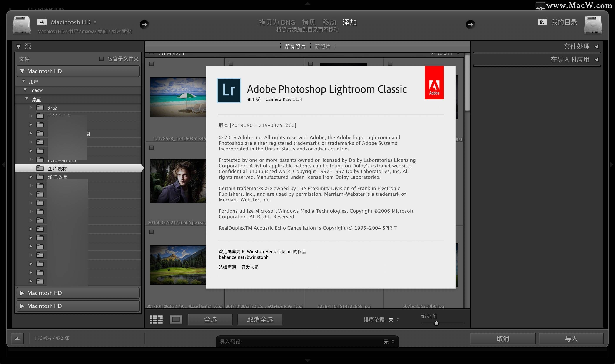Select 拷贝 import method
Viewport: 615px width, 364px height.
(308, 22)
